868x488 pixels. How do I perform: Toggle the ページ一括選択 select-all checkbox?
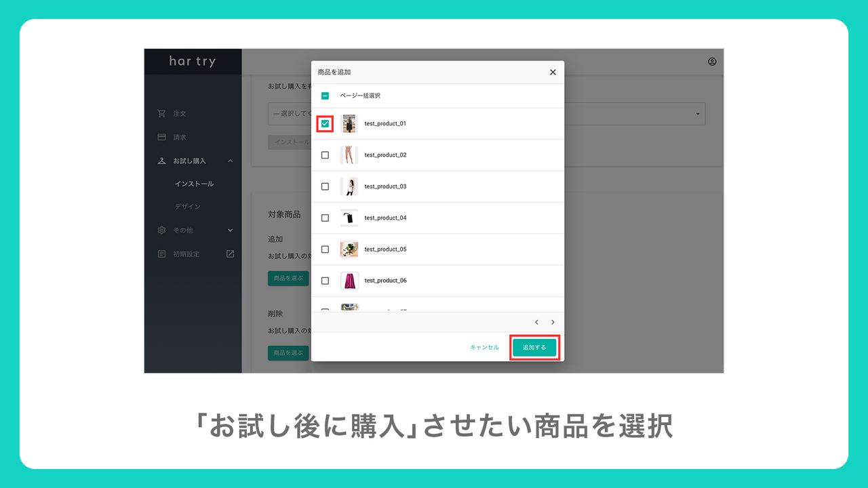click(x=325, y=96)
